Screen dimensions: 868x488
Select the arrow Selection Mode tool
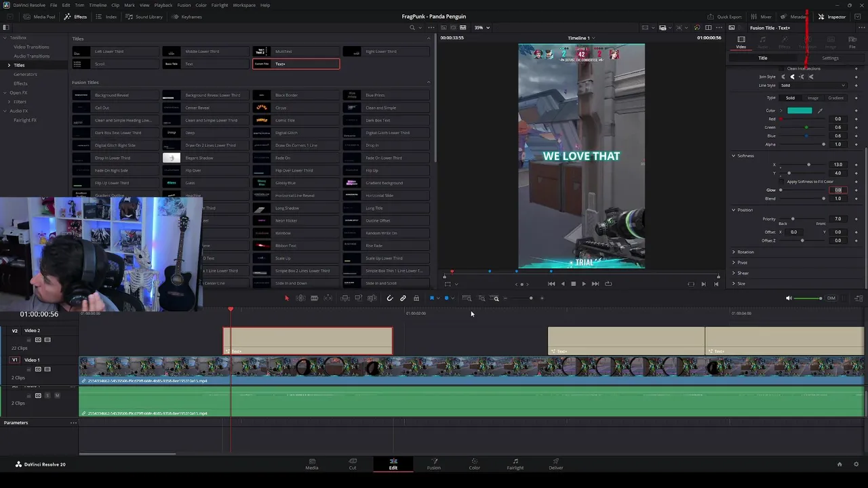coord(287,298)
